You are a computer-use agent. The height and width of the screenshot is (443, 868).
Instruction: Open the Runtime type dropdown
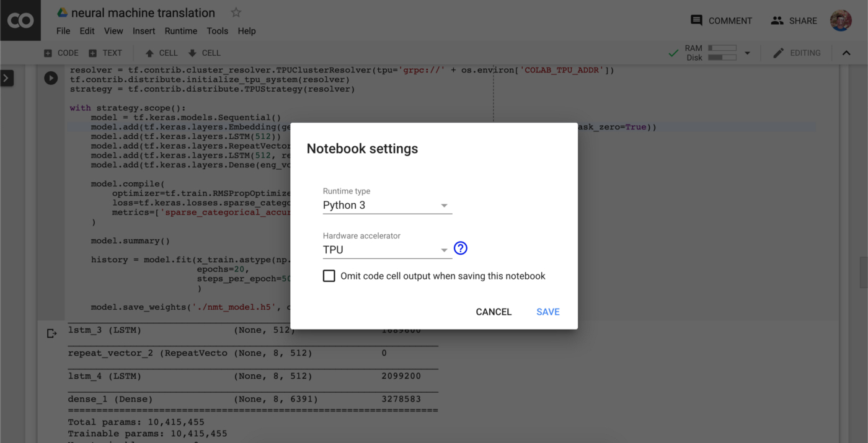[387, 206]
